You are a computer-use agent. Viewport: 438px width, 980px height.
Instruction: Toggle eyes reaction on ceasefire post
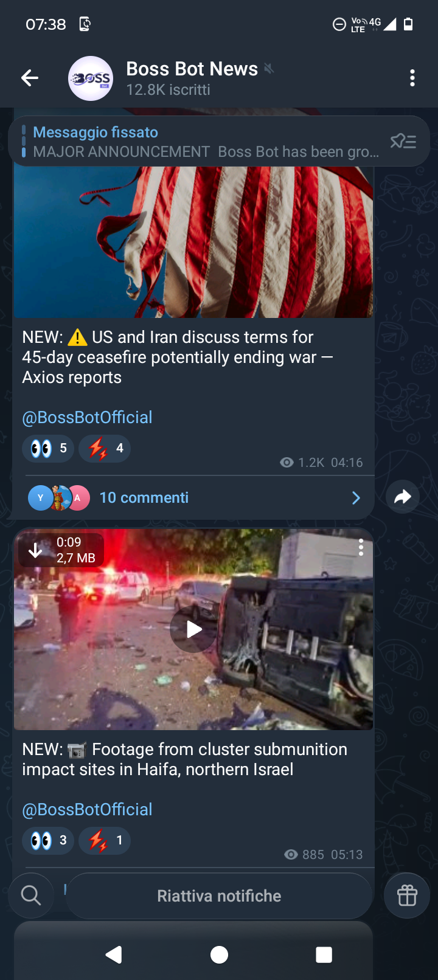pyautogui.click(x=48, y=449)
